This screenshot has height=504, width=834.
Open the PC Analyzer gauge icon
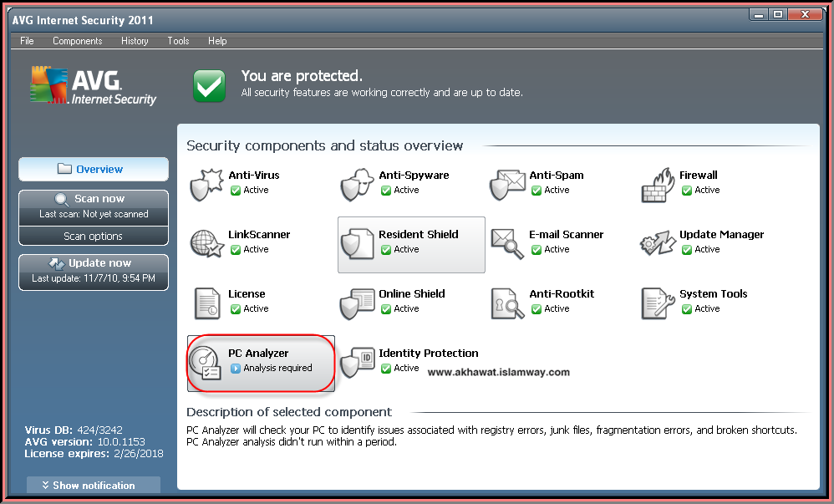click(x=205, y=363)
